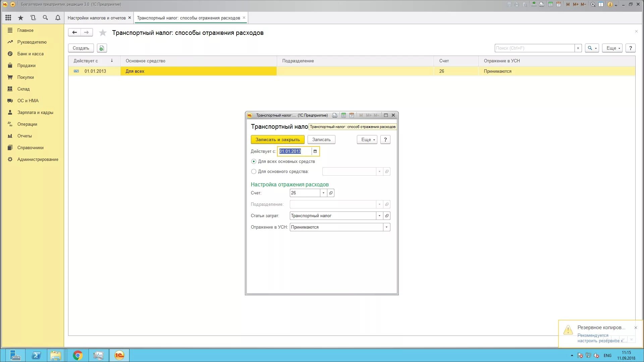The image size is (644, 362).
Task: Open the Еще menu in dialog
Action: pos(367,140)
